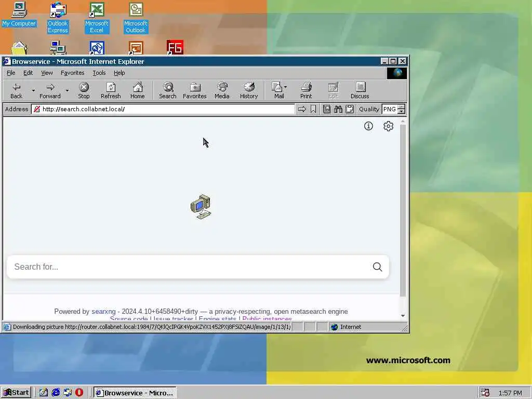532x399 pixels.
Task: Click the Forward arrow button
Action: coord(50,90)
